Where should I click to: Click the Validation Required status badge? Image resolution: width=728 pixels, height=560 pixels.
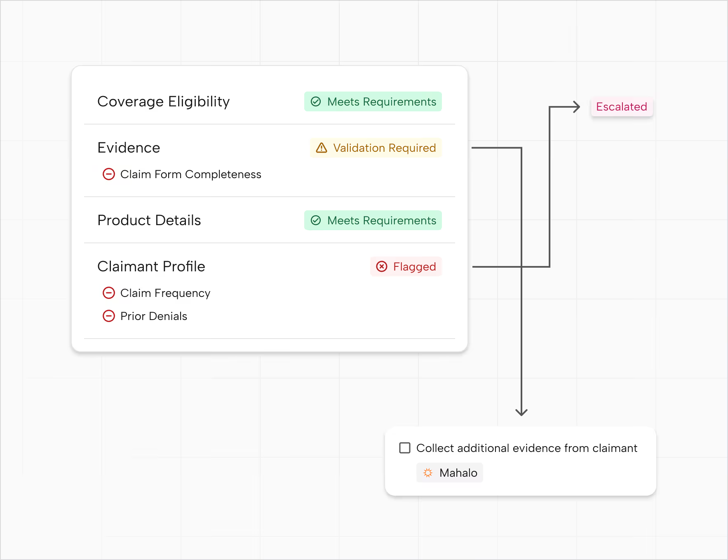pyautogui.click(x=376, y=148)
